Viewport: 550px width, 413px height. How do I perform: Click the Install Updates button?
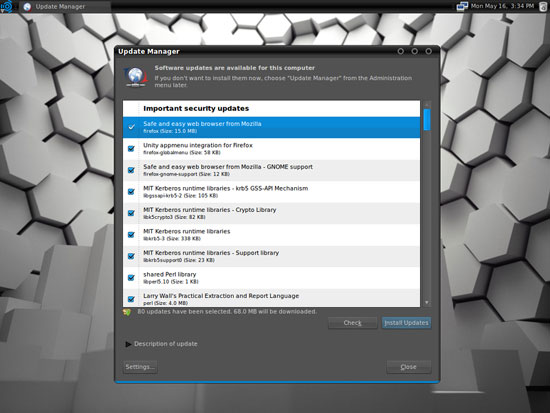coord(406,323)
